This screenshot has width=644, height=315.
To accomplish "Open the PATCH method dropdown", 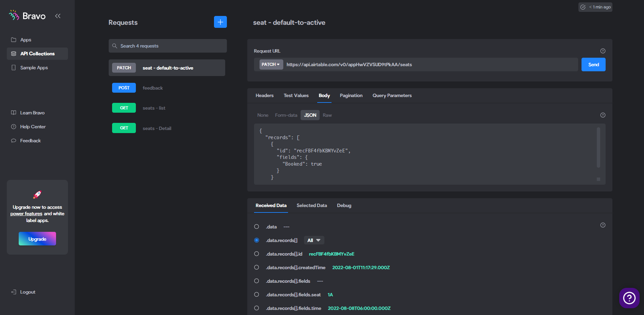I will coord(271,64).
